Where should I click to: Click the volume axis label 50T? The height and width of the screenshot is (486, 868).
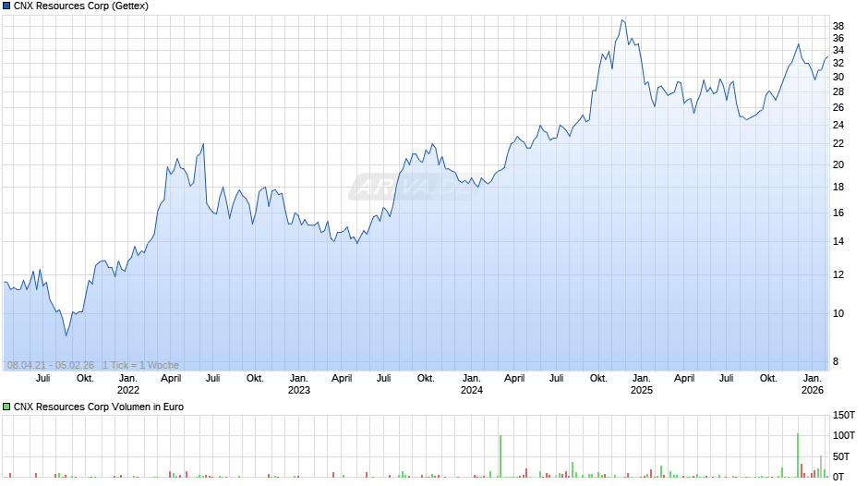[841, 456]
